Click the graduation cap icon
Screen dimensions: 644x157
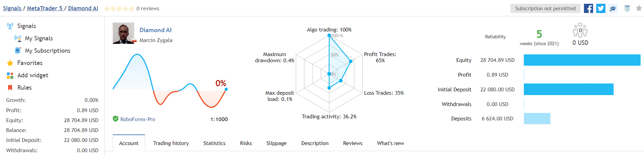point(613,9)
